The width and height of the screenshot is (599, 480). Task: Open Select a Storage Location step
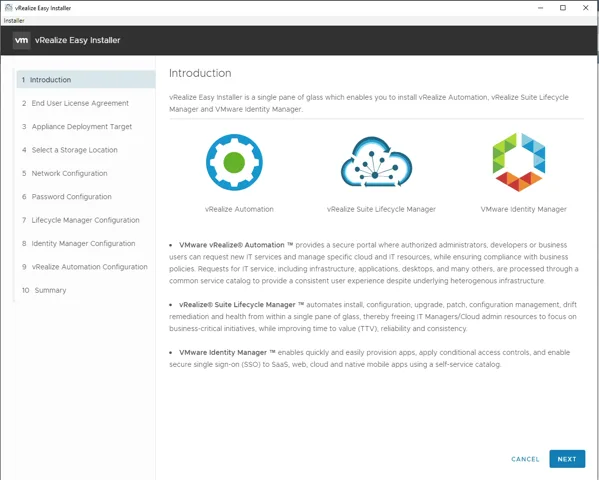tap(86, 150)
